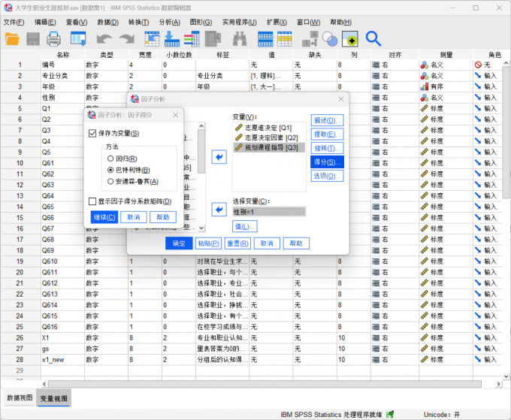
Task: Click the Run descriptive statistics icon
Action: click(x=213, y=39)
